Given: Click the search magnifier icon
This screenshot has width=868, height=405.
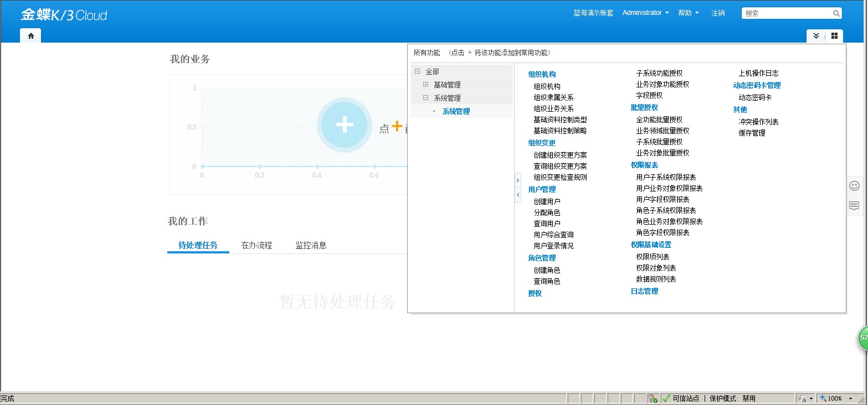Looking at the screenshot, I should (836, 13).
